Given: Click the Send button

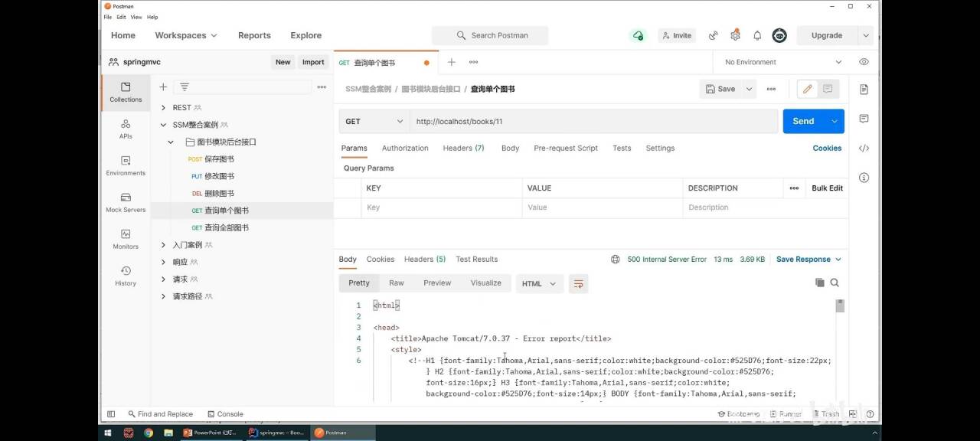Looking at the screenshot, I should click(x=803, y=121).
